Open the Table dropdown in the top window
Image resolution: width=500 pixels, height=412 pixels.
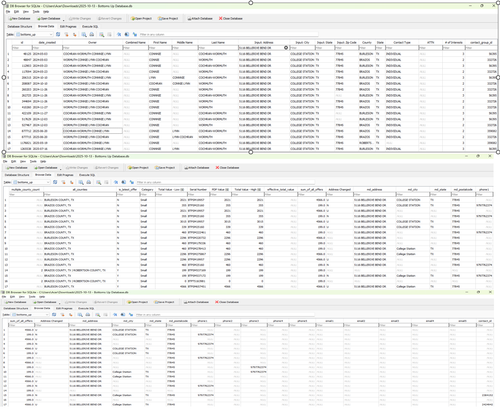(34, 34)
